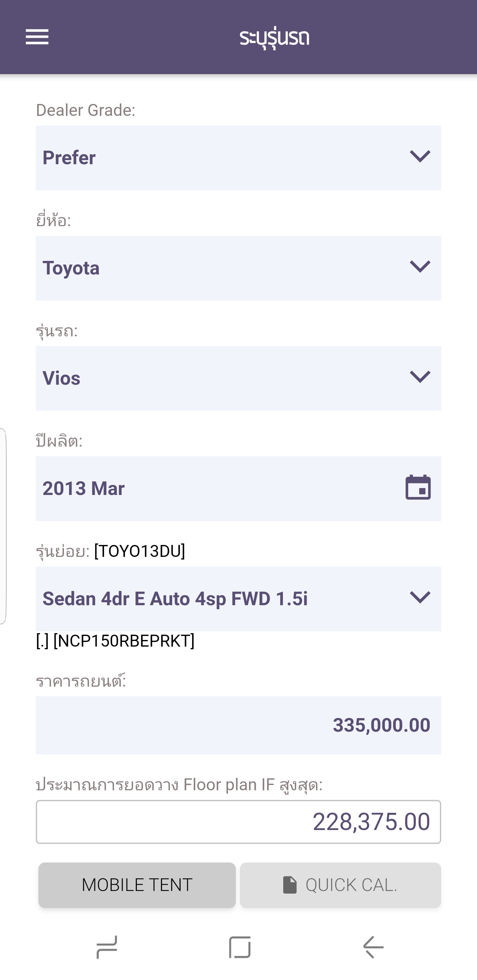477x980 pixels.
Task: Expand the sub-model dropdown chevron
Action: point(419,597)
